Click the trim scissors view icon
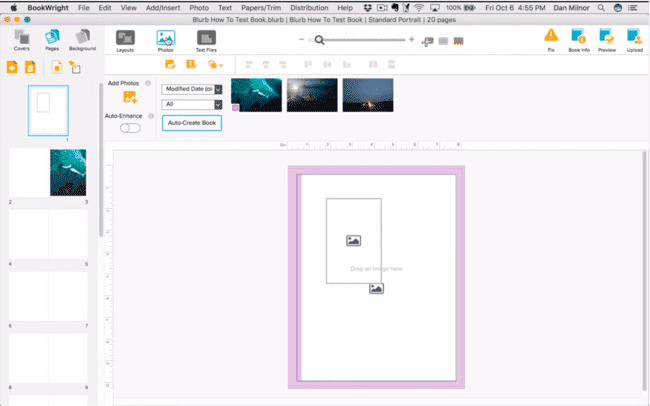This screenshot has height=406, width=650. (x=427, y=41)
